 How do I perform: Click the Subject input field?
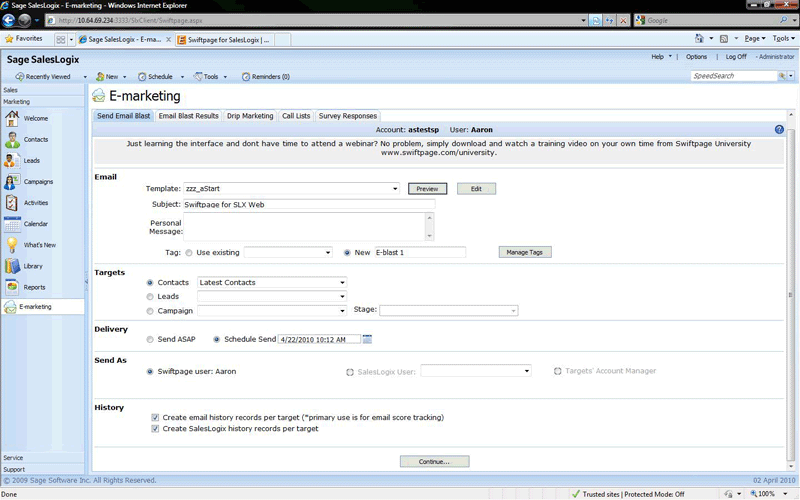click(x=309, y=205)
